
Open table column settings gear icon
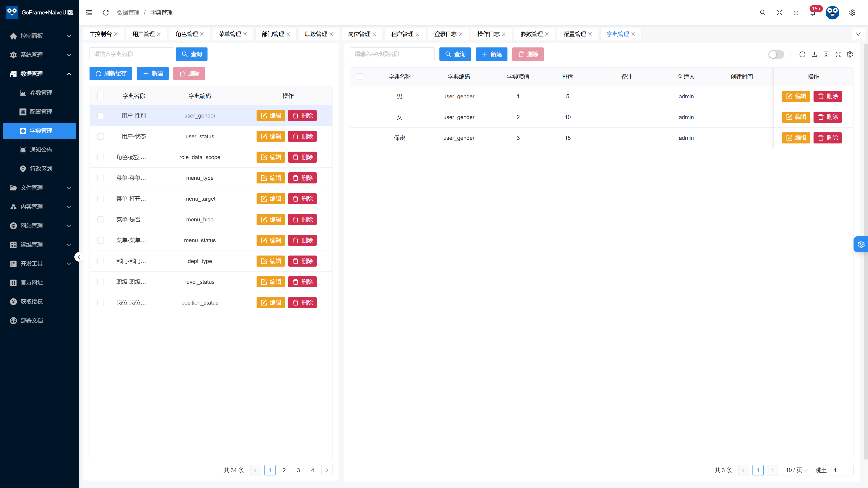click(x=850, y=54)
